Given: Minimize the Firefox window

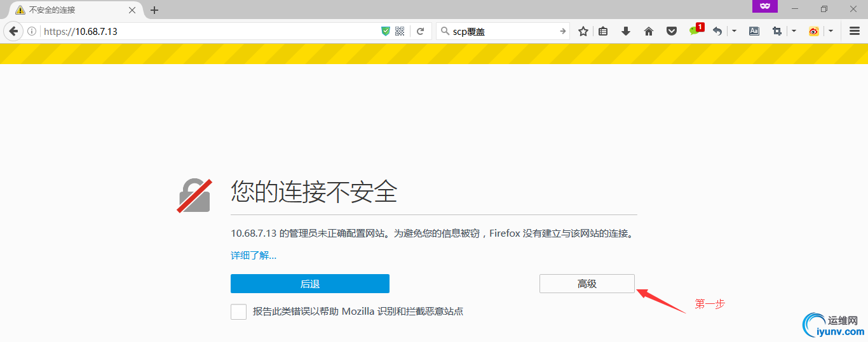Looking at the screenshot, I should coord(795,9).
